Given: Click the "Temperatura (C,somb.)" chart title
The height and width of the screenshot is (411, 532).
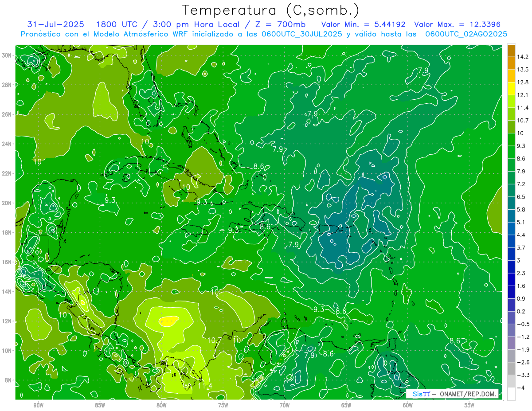Looking at the screenshot, I should (x=270, y=10).
